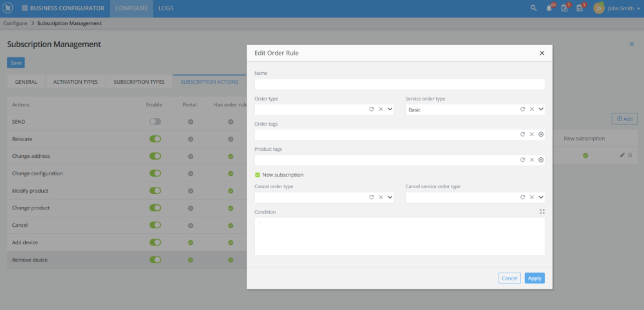This screenshot has height=310, width=644.
Task: Click the pencil edit icon in rule row
Action: coord(622,155)
